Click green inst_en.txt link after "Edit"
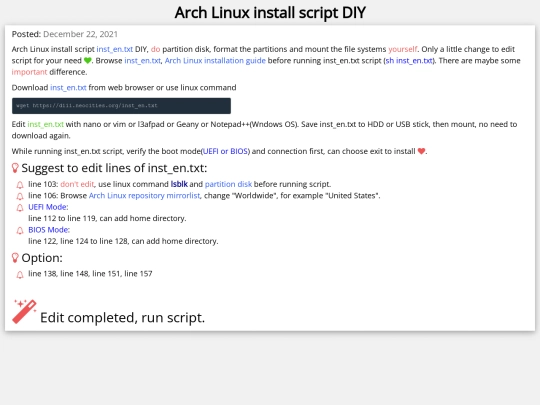The image size is (540, 405). point(45,124)
